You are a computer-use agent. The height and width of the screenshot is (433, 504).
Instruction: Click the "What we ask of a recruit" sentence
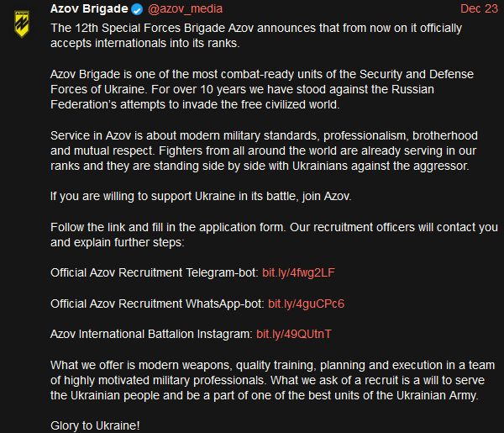(267, 388)
